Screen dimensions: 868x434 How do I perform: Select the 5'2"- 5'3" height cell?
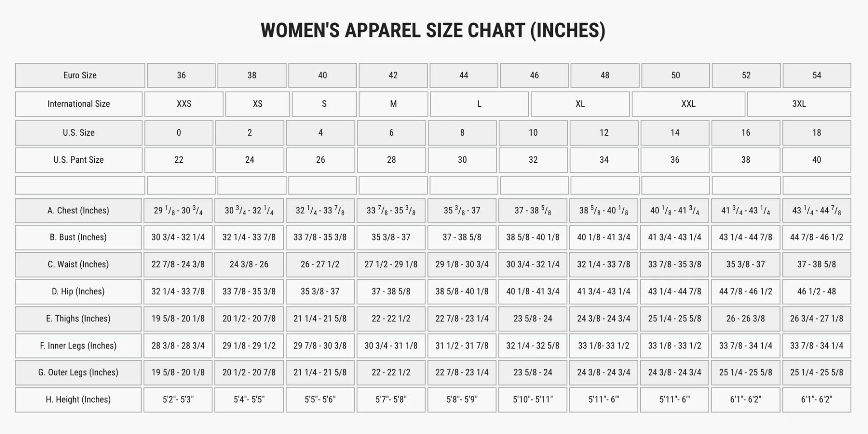coord(178,400)
